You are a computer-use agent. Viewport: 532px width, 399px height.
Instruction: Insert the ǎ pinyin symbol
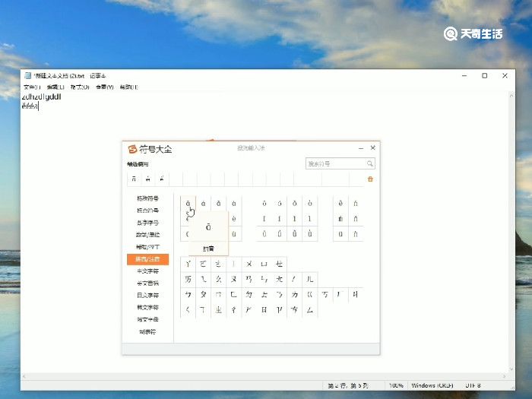point(219,204)
